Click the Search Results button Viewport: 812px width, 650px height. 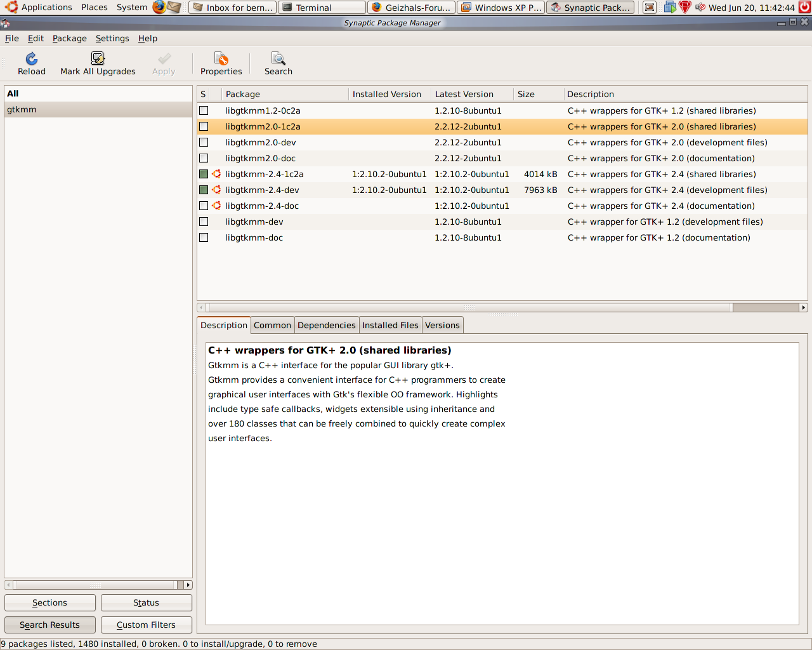coord(50,625)
